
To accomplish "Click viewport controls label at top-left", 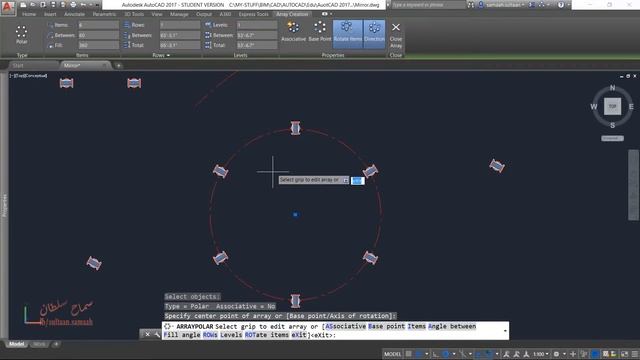I will pos(29,76).
